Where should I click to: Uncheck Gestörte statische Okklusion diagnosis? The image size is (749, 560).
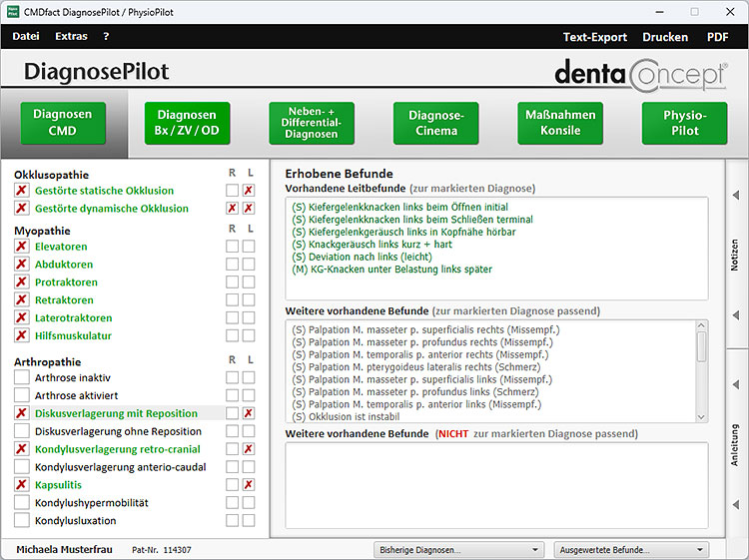click(x=21, y=190)
